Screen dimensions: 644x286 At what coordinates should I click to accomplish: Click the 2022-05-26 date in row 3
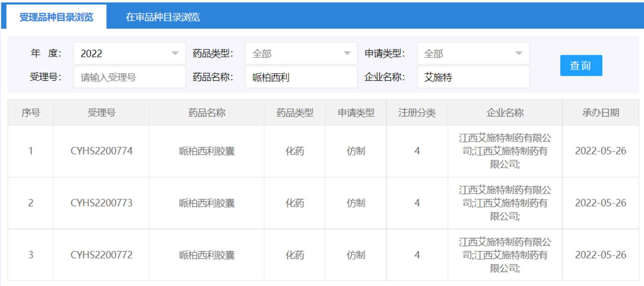click(x=600, y=255)
